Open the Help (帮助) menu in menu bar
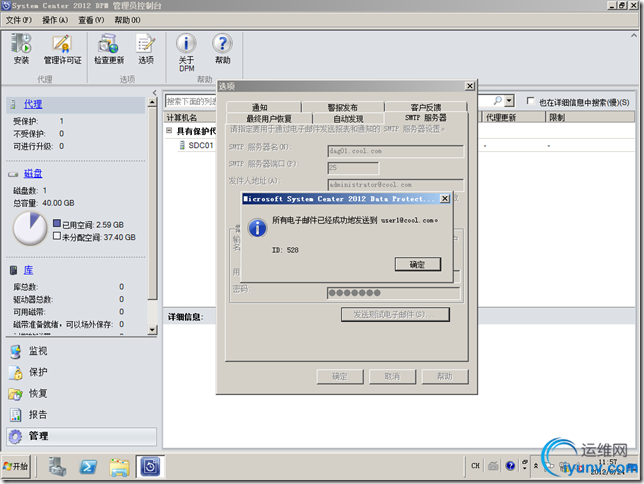 tap(127, 20)
